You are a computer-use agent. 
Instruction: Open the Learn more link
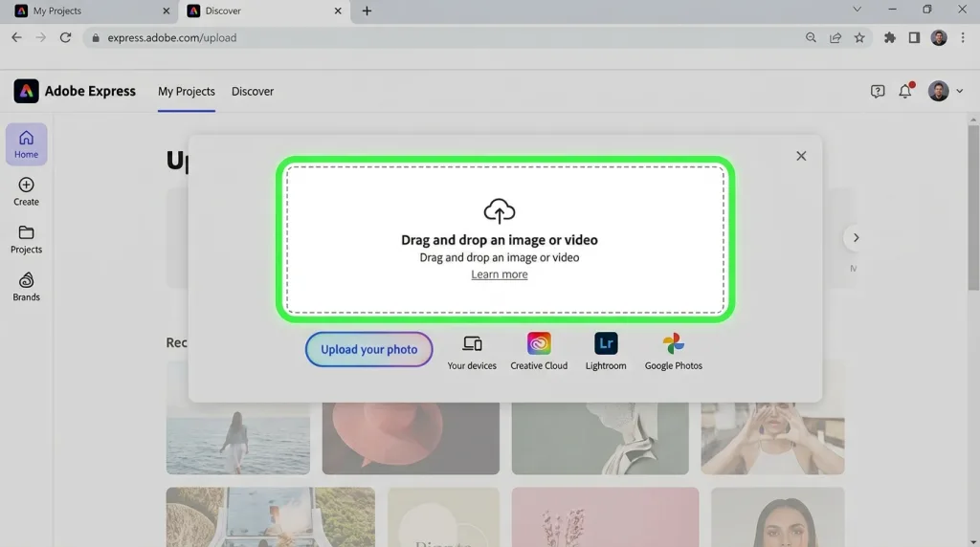coord(500,274)
